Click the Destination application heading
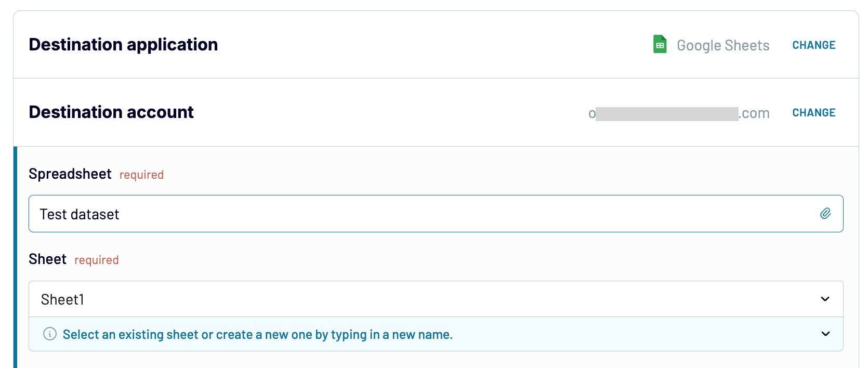 click(x=123, y=45)
